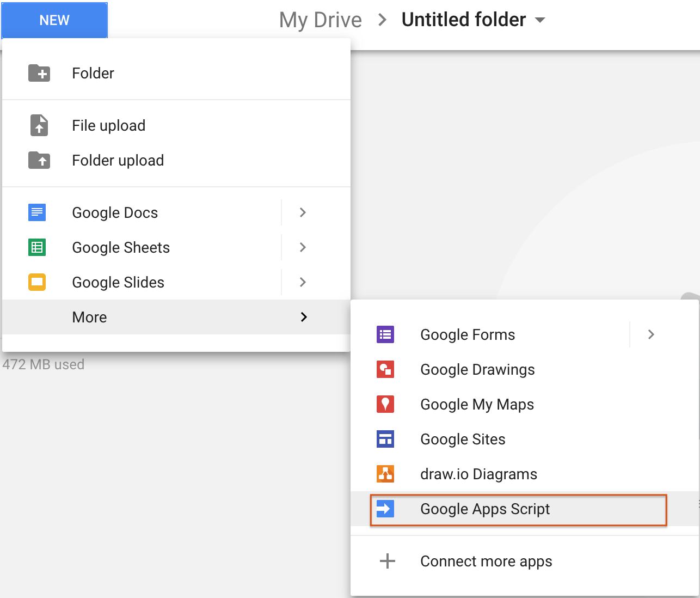Viewport: 700px width, 598px height.
Task: Click the blue Google Docs icon
Action: coord(37,212)
